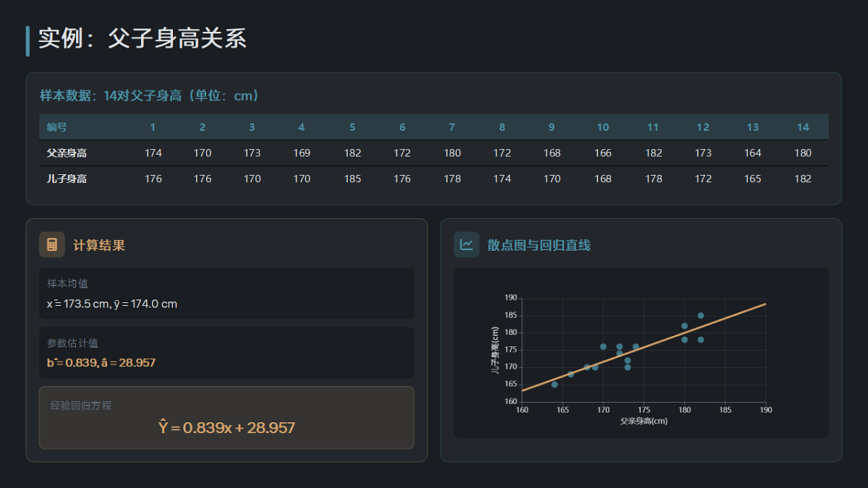Click father's height 173 in column 3

coord(252,153)
